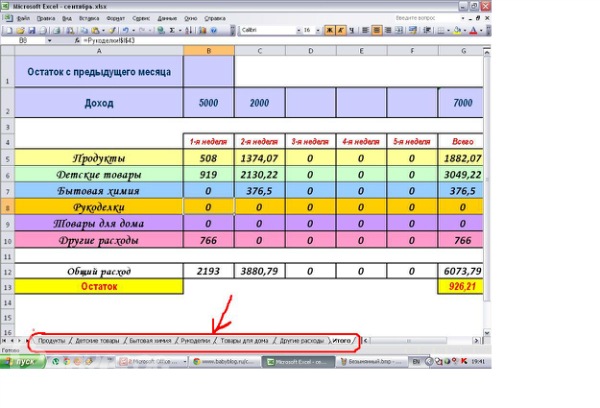The height and width of the screenshot is (408, 600).
Task: Open the Рукоделки sheet tab
Action: pos(194,341)
